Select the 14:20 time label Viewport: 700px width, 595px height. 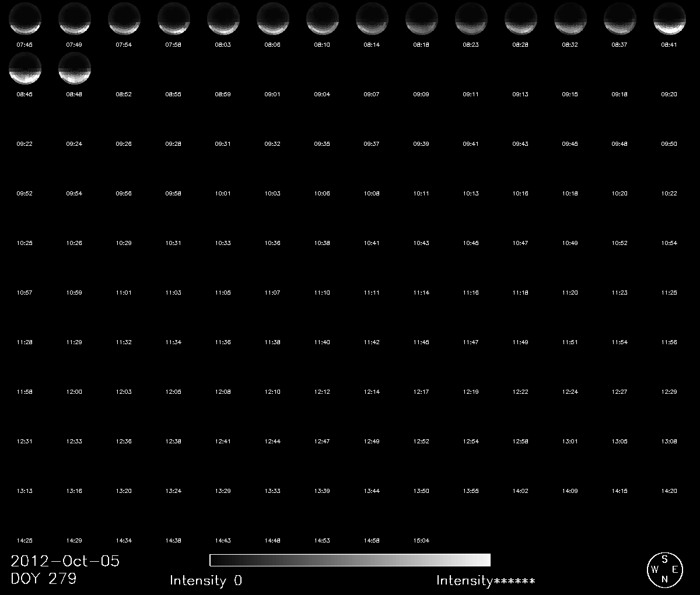pyautogui.click(x=669, y=491)
